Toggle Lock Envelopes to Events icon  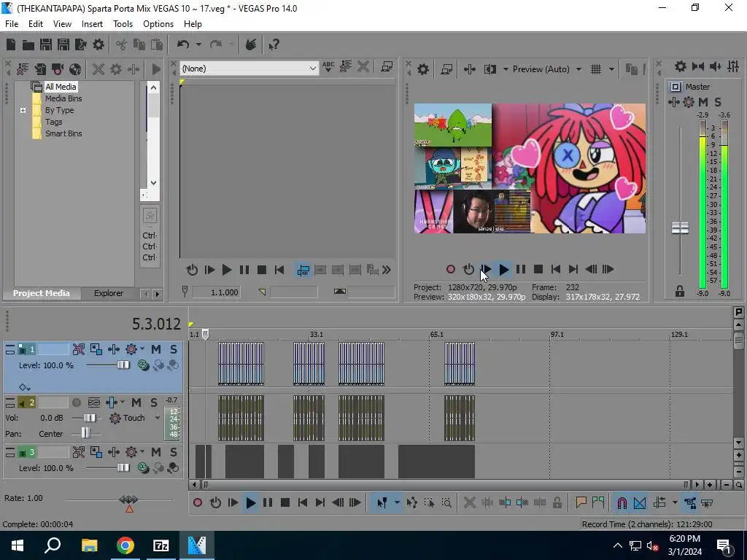pyautogui.click(x=690, y=502)
